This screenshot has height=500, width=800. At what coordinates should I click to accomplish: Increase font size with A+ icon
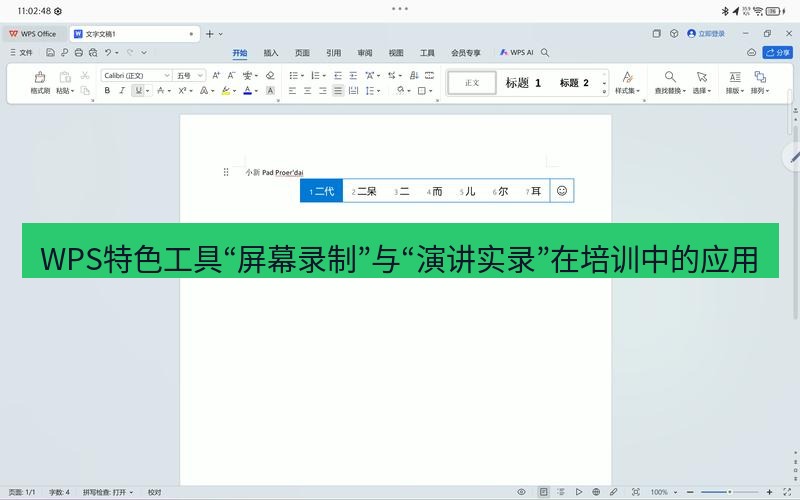tap(216, 76)
